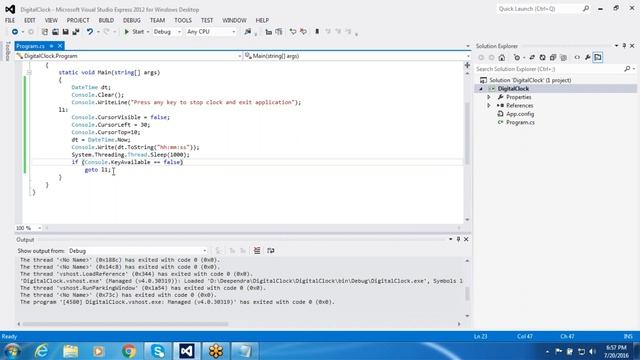Clear All in the Output window toolbar

point(257,251)
